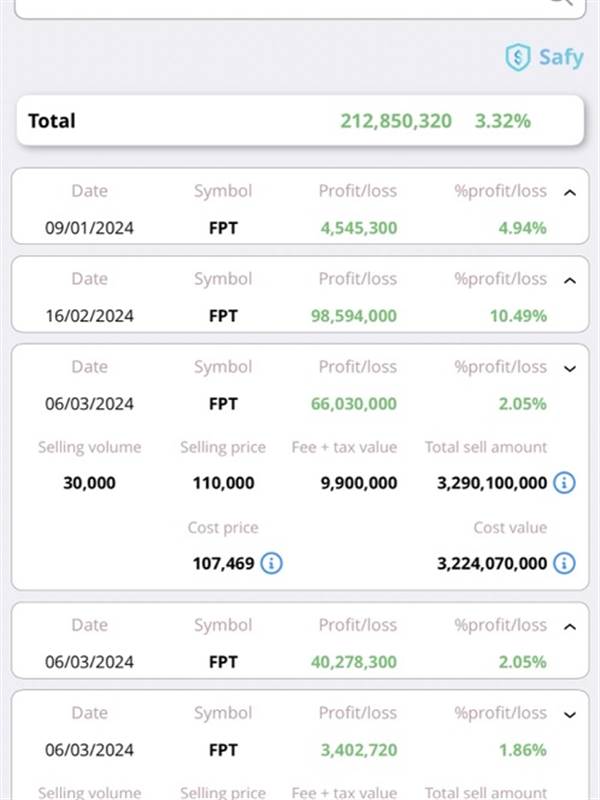600x800 pixels.
Task: Expand the 09/01/2024 FPT transaction
Action: (x=570, y=192)
